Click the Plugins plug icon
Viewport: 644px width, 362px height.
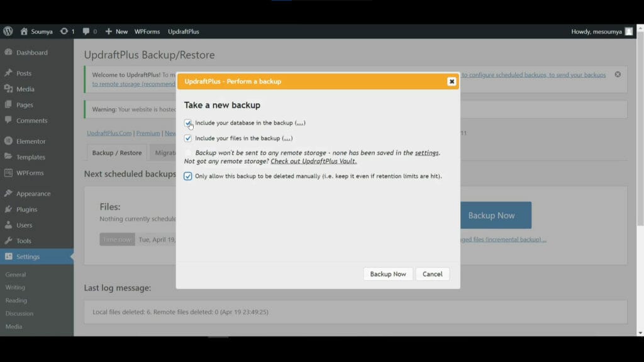tap(8, 209)
